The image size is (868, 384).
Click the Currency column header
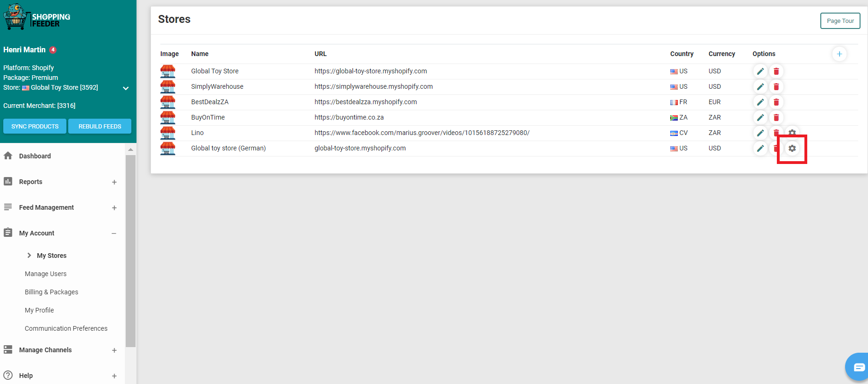coord(722,54)
